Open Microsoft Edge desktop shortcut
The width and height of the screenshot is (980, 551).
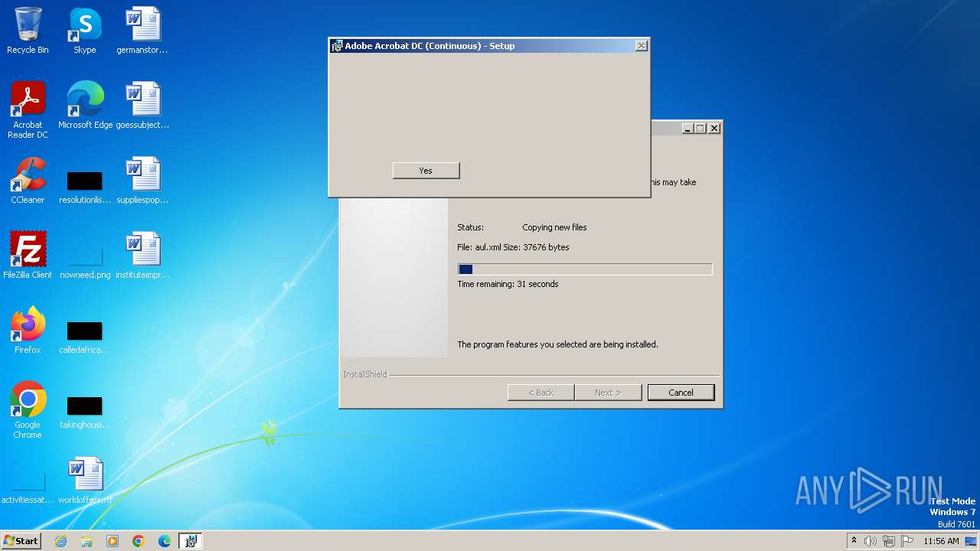click(x=85, y=106)
